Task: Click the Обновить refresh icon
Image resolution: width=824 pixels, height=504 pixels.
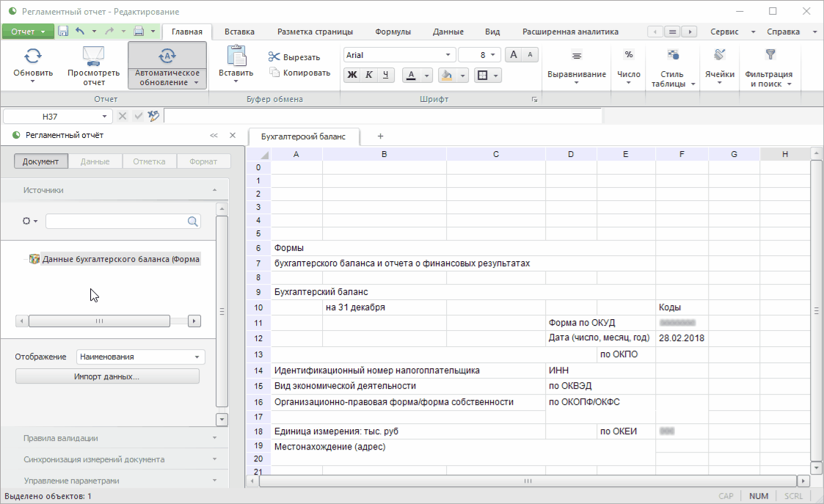Action: click(x=33, y=56)
